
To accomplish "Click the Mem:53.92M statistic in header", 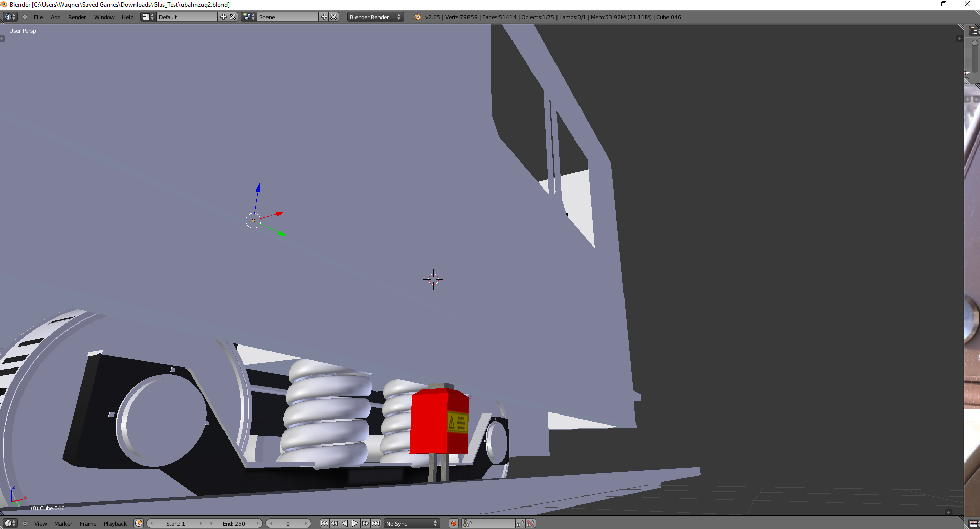I will (x=610, y=17).
